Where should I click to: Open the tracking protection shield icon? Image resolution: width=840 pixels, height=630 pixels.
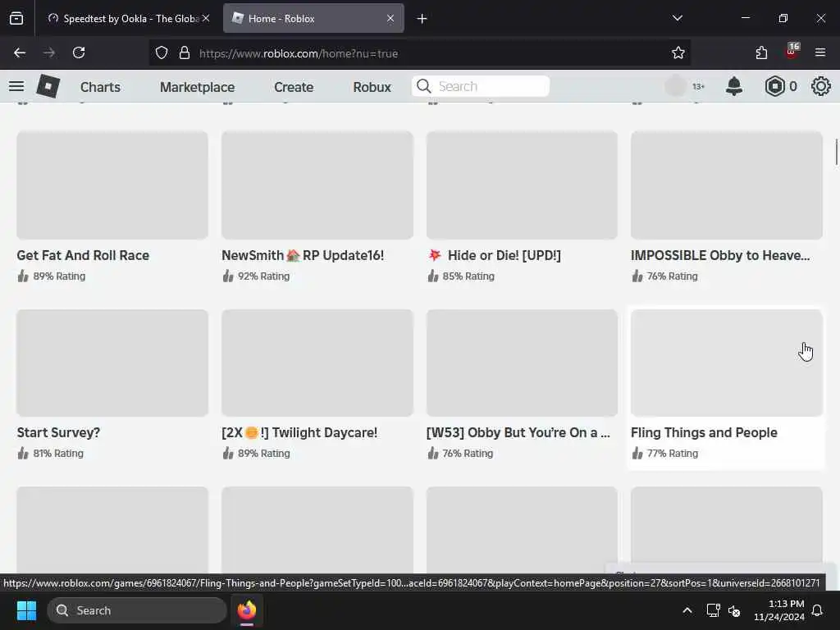[162, 53]
